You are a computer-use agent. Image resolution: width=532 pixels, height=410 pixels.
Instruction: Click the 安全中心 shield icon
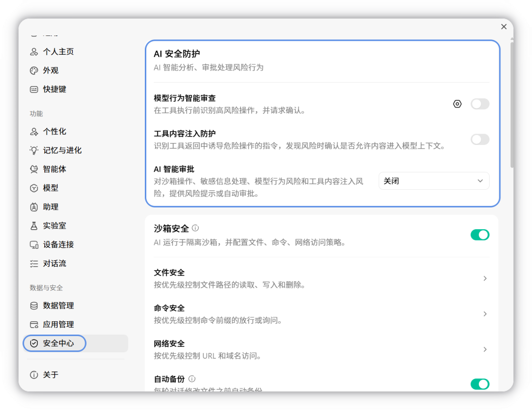(x=34, y=343)
